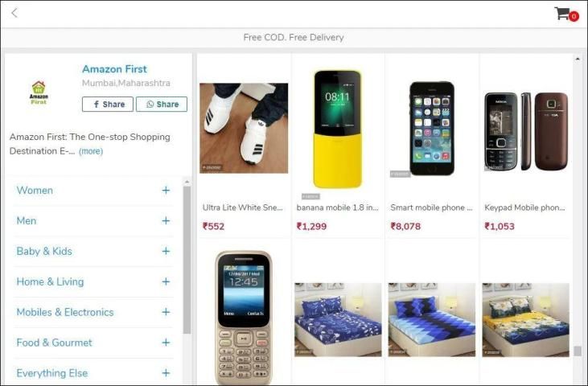The height and width of the screenshot is (386, 588).
Task: Select the Mobiles & Electronics category label
Action: tap(65, 312)
